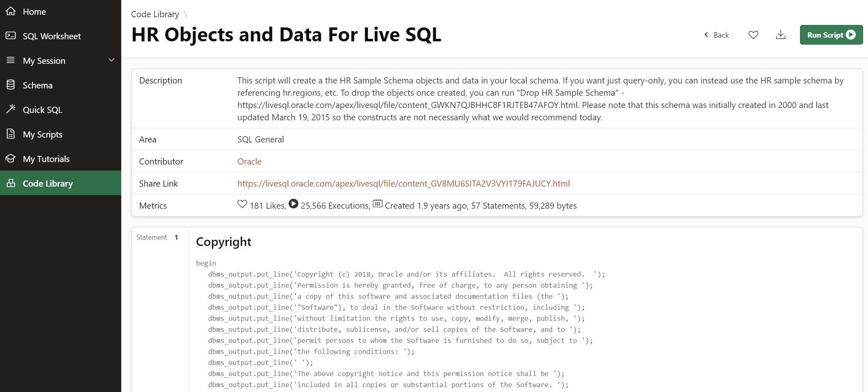This screenshot has height=392, width=868.
Task: Click the '25,566 Executions' metric text
Action: [335, 205]
